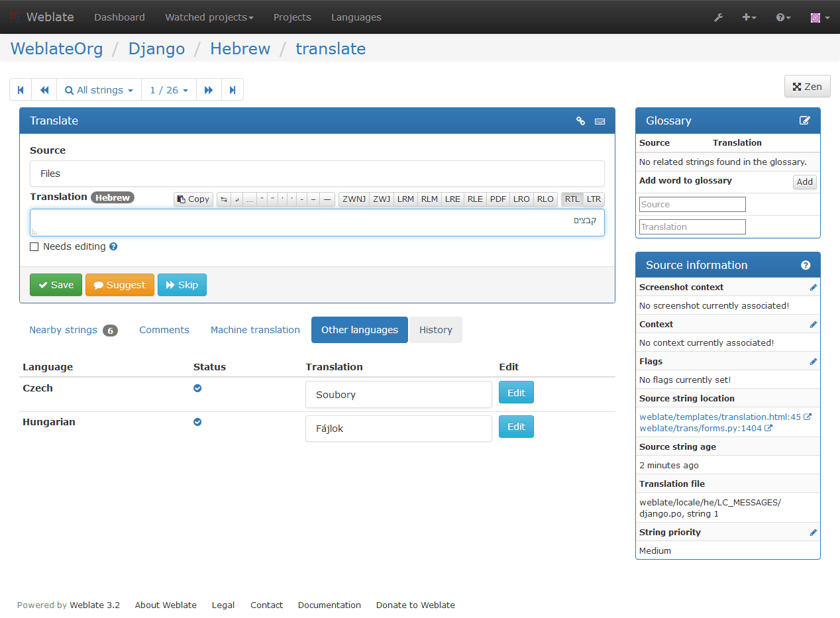Edit Screenshot context with pencil icon
840x618 pixels.
(814, 287)
